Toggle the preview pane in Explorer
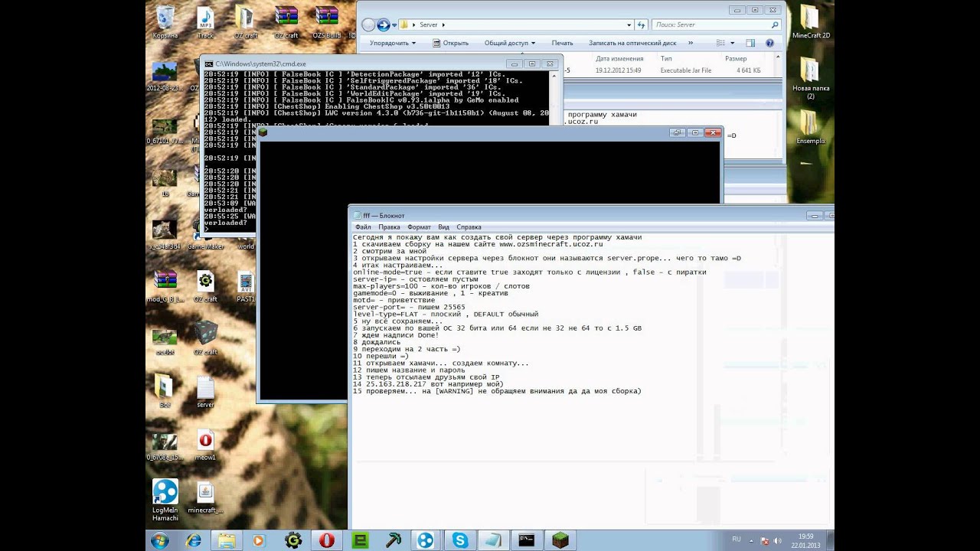980x551 pixels. (x=750, y=44)
